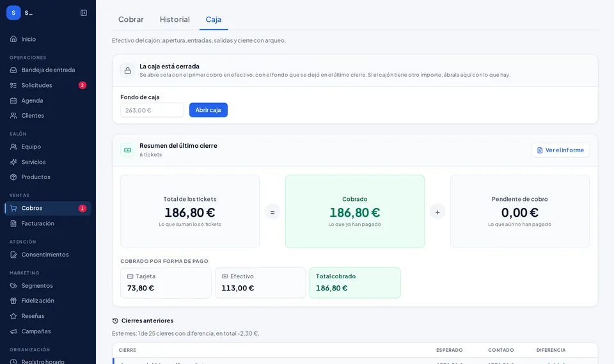Click the Cobros badge showing 1
The image size is (614, 364).
click(x=83, y=208)
